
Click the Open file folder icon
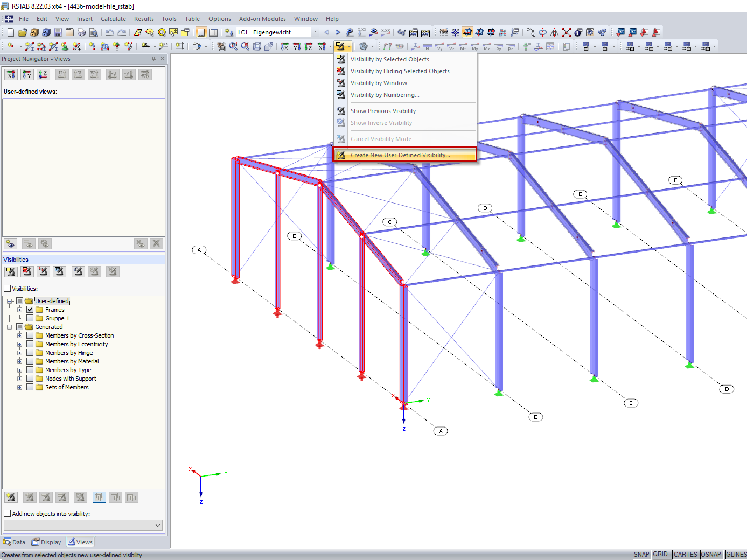(23, 32)
